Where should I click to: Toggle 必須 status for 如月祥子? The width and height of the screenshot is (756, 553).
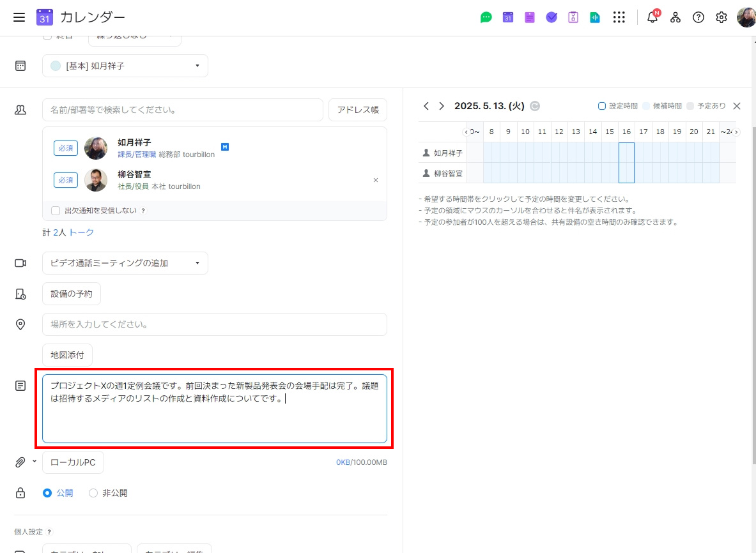point(66,148)
